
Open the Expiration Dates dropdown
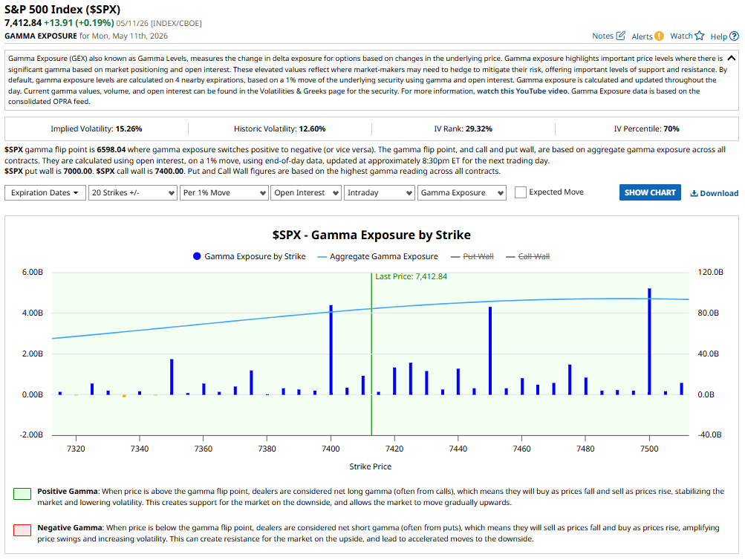(45, 192)
